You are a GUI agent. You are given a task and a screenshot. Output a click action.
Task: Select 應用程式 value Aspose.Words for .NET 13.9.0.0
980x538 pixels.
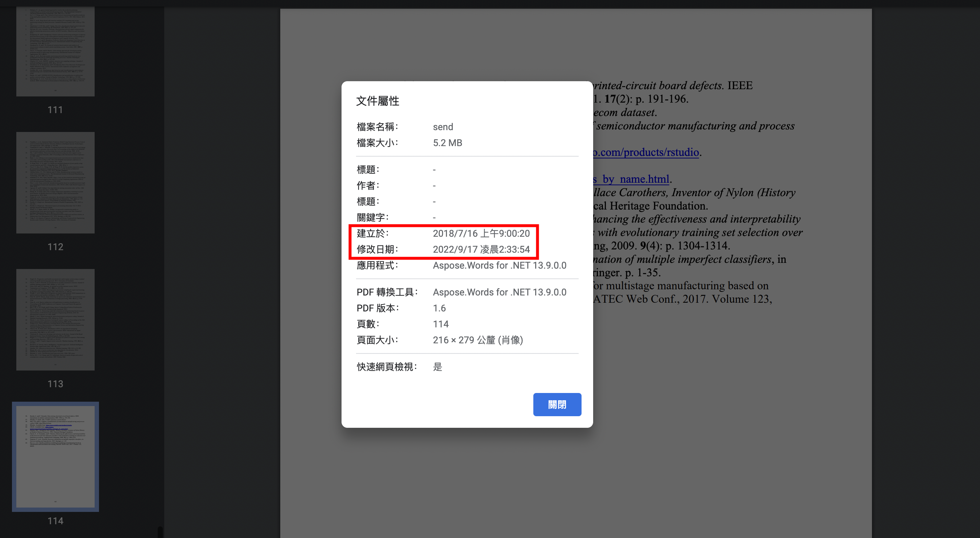point(500,265)
